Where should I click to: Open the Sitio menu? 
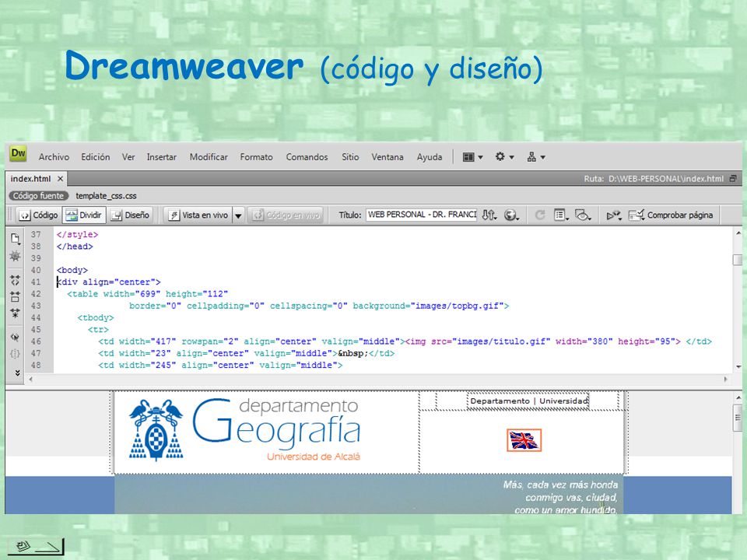click(x=350, y=156)
